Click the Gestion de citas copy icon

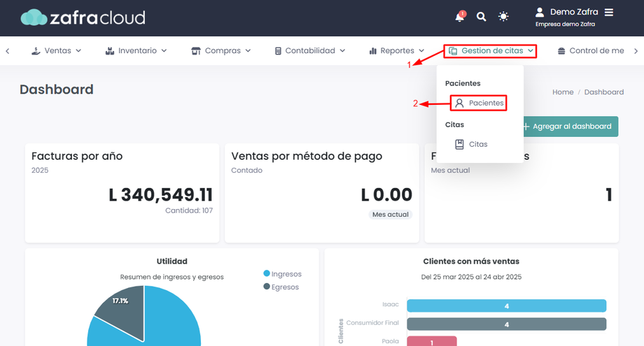coord(453,51)
